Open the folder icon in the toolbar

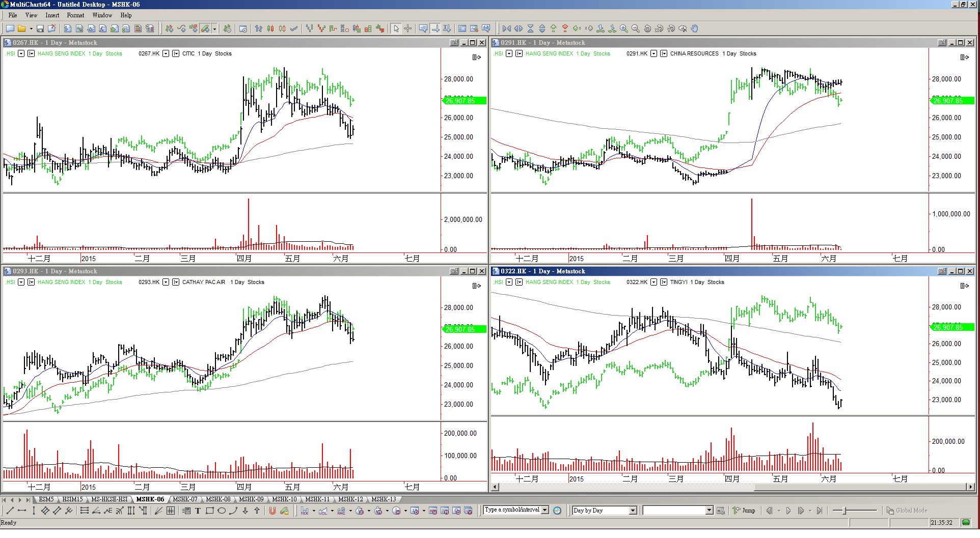[x=21, y=29]
